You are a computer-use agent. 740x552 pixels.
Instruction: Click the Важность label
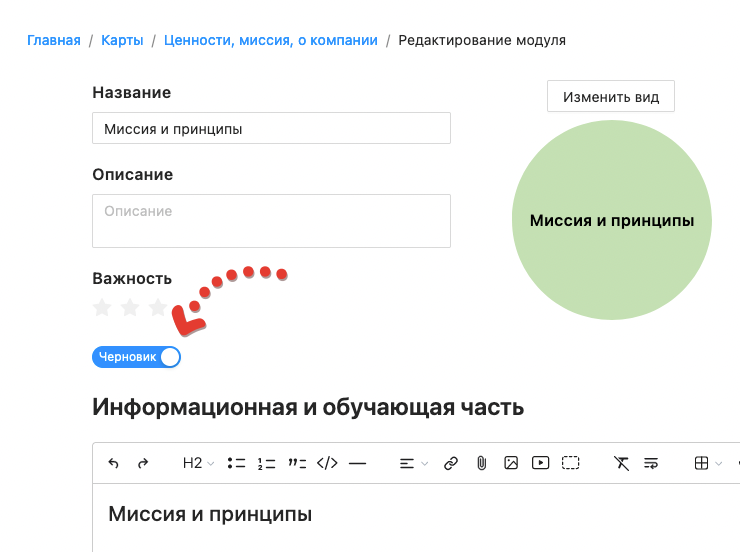pyautogui.click(x=132, y=278)
